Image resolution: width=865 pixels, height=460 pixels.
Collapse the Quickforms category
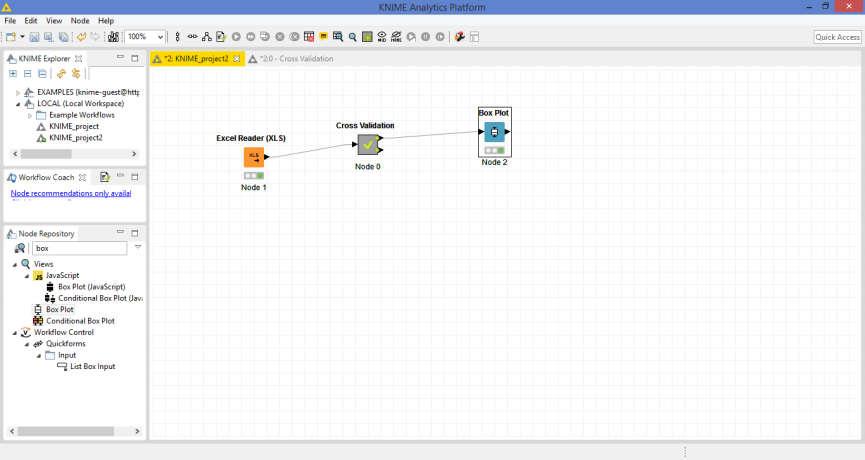point(26,344)
